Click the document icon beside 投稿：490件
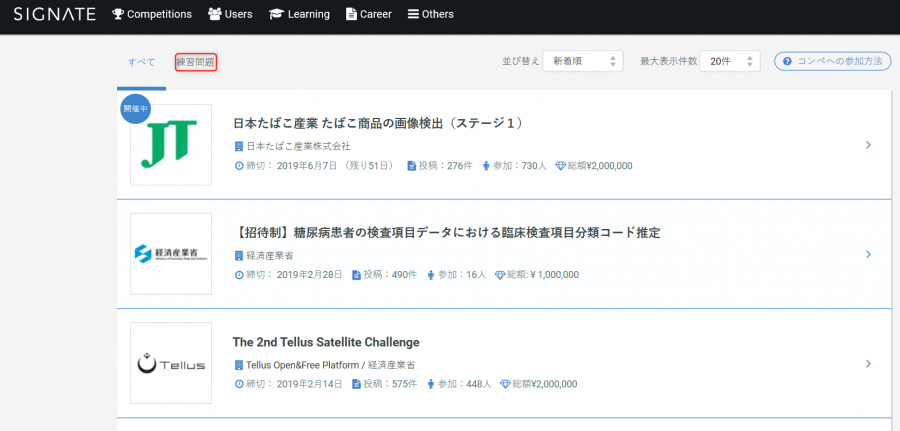This screenshot has height=431, width=900. pyautogui.click(x=356, y=275)
